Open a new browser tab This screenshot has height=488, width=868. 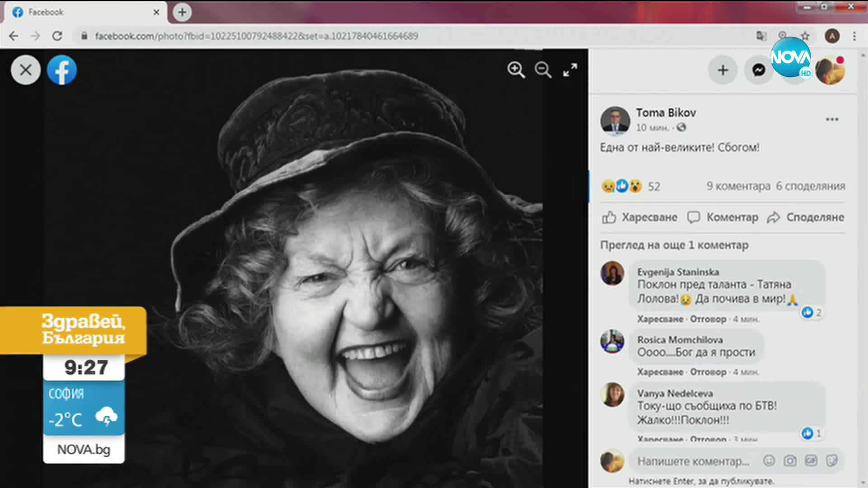coord(182,12)
